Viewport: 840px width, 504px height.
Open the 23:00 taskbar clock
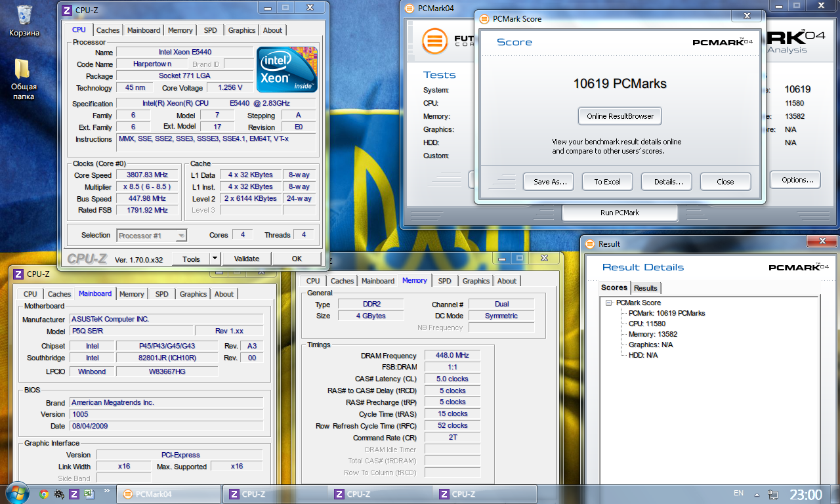coord(805,494)
